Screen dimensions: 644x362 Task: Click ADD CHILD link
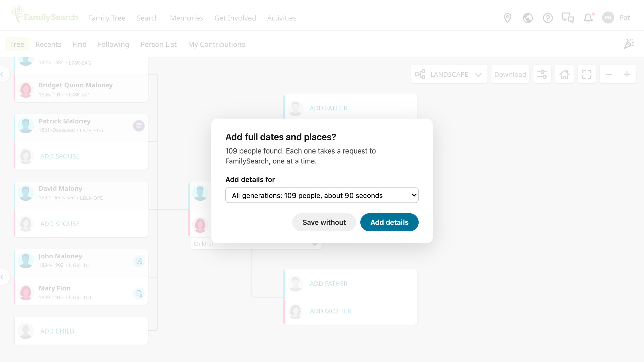(x=57, y=331)
